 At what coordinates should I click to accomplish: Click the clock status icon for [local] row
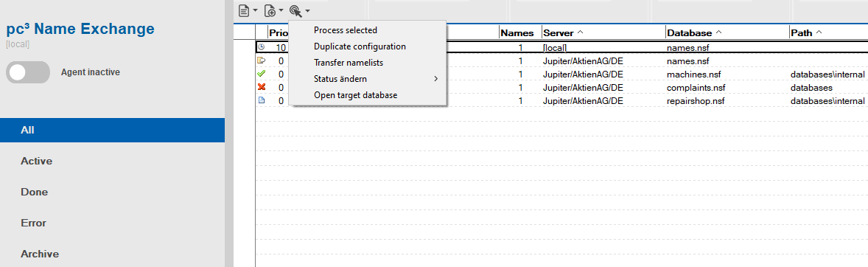(262, 47)
